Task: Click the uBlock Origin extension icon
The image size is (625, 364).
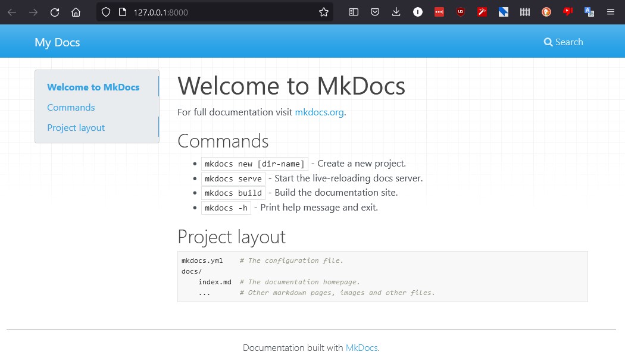Action: pos(461,12)
